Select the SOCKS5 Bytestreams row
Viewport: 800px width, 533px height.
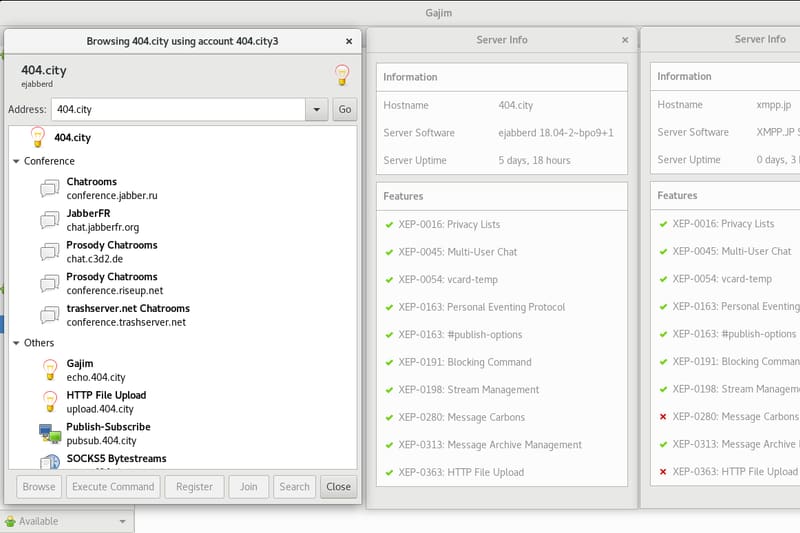(183, 461)
